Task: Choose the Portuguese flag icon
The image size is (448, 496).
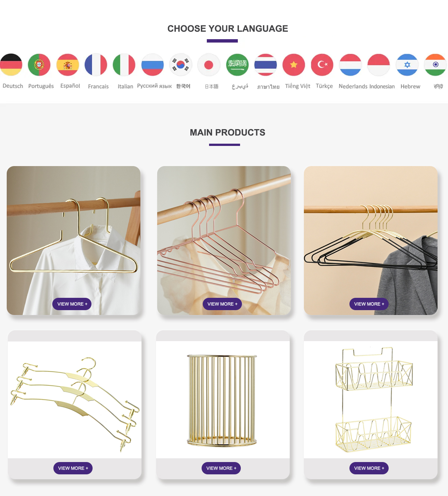Action: (x=39, y=65)
